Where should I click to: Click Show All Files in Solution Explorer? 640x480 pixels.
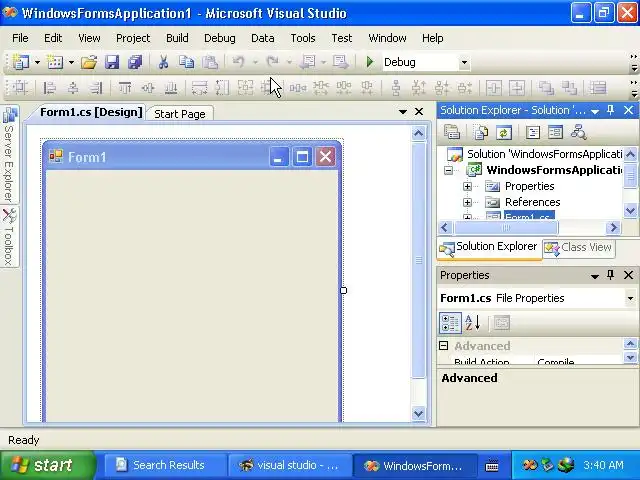tap(480, 132)
